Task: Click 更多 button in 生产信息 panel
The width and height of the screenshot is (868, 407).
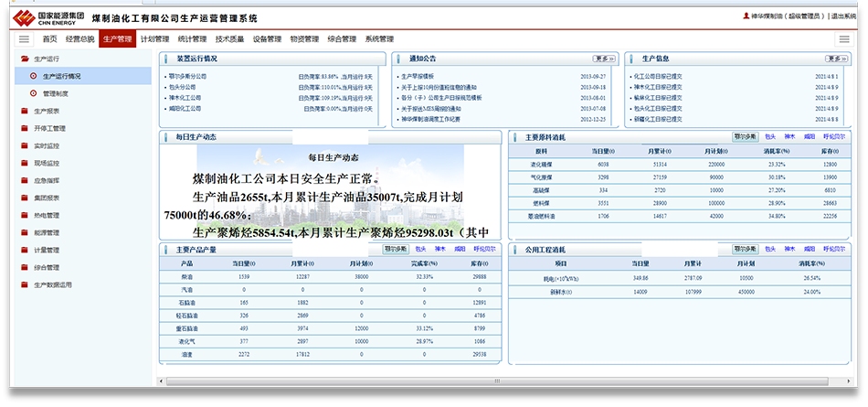Action: click(x=836, y=59)
